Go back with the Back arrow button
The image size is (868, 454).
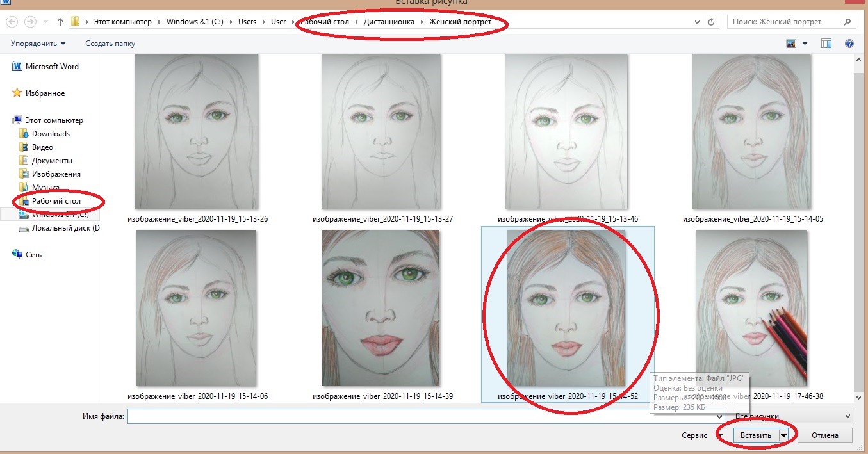coord(12,22)
